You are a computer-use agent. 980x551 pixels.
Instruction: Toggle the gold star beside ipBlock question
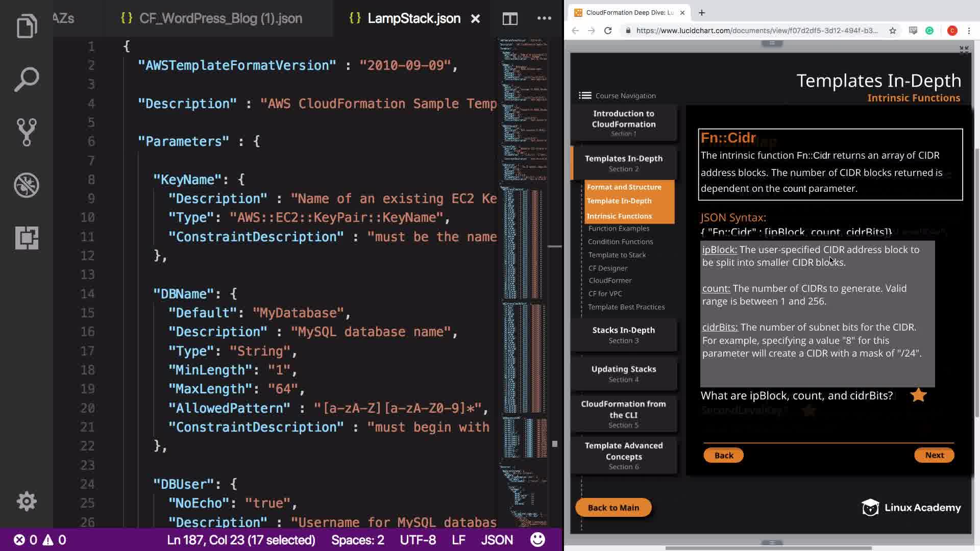[918, 395]
